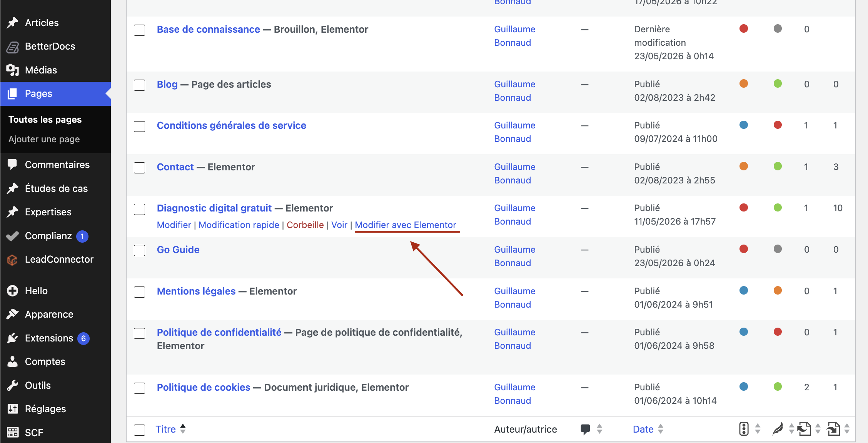
Task: Click the SEO score traffic light column icon
Action: pyautogui.click(x=744, y=429)
